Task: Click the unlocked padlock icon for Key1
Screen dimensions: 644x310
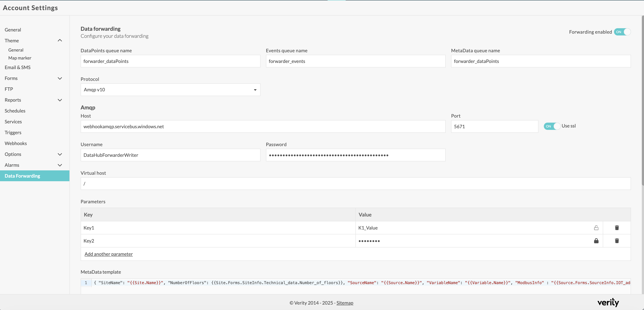Action: 596,228
